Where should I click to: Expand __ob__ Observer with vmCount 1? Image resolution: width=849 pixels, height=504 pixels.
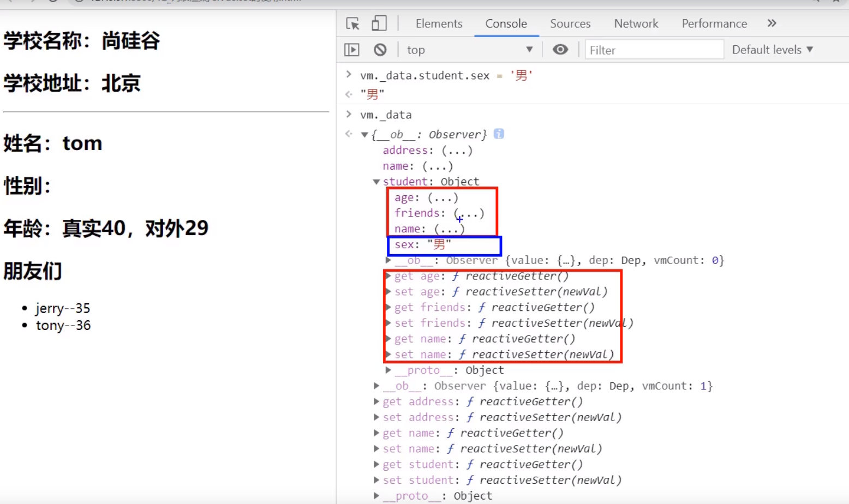(376, 386)
